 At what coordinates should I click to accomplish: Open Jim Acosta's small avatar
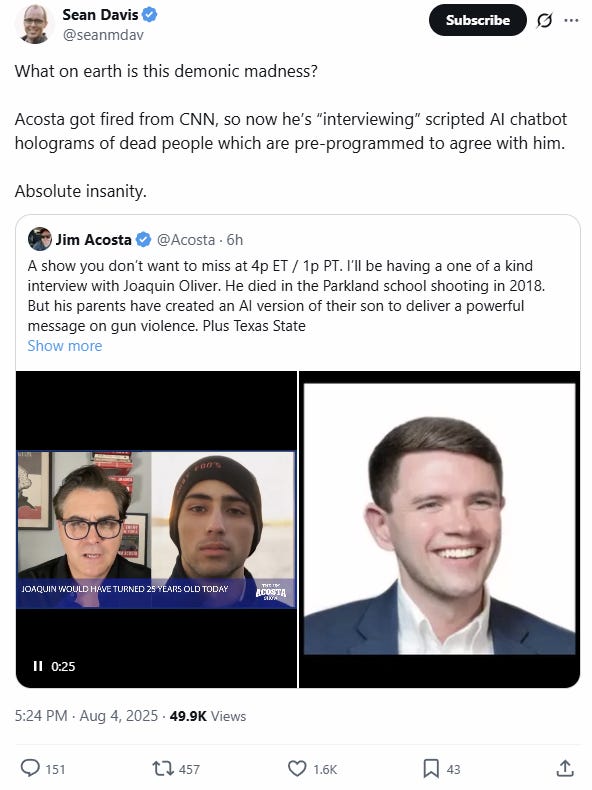coord(40,239)
